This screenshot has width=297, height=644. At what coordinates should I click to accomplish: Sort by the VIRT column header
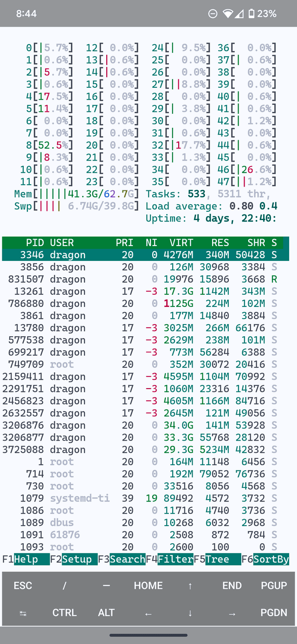point(181,242)
